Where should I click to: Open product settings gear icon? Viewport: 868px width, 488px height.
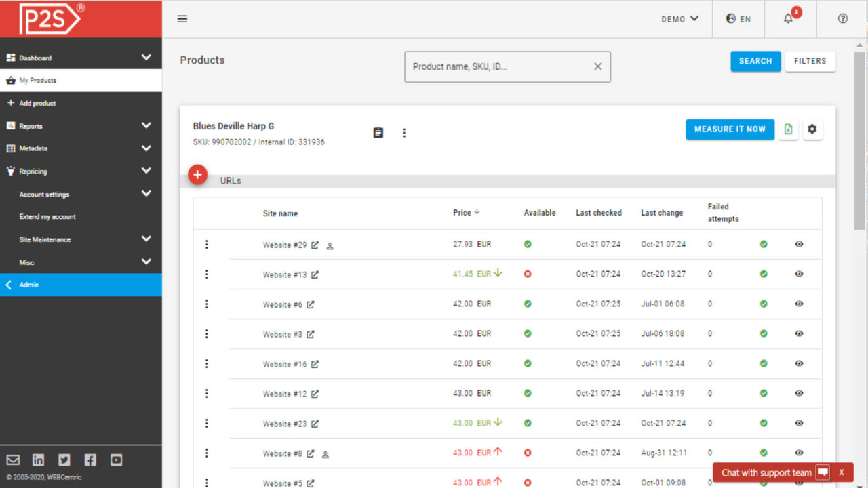[x=812, y=129]
